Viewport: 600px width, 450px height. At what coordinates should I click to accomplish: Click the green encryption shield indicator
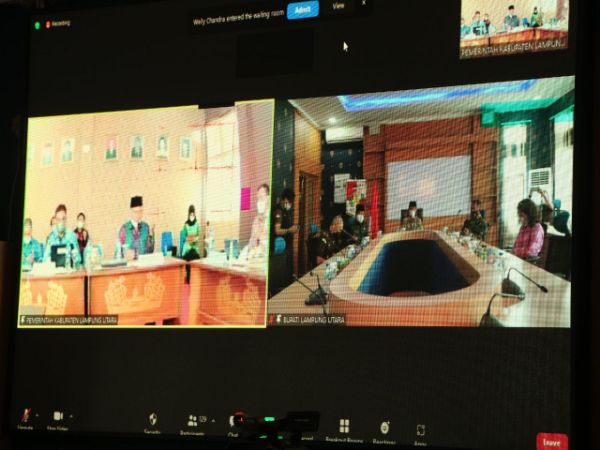point(37,25)
